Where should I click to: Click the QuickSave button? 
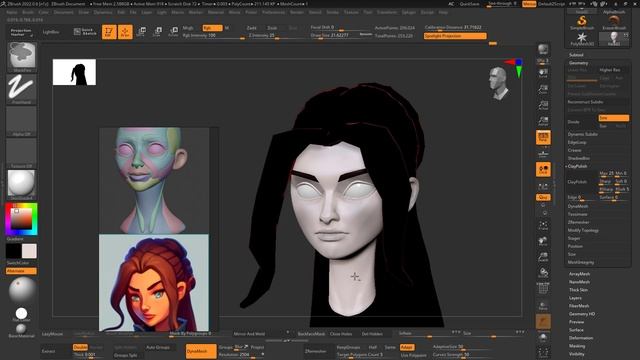point(469,4)
